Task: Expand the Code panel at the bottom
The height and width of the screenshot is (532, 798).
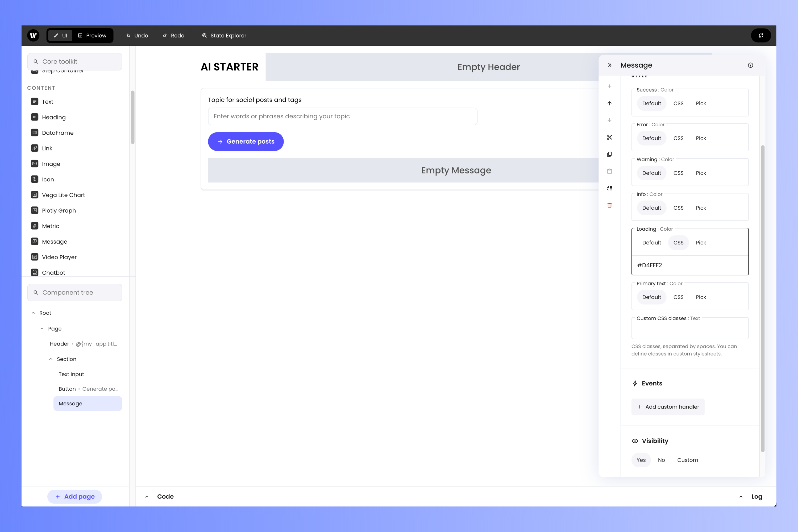Action: 147,496
